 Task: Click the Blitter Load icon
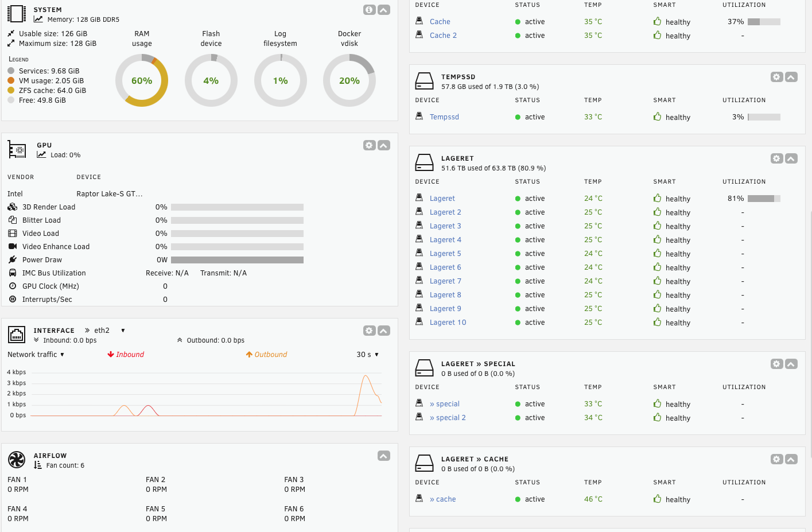(13, 220)
